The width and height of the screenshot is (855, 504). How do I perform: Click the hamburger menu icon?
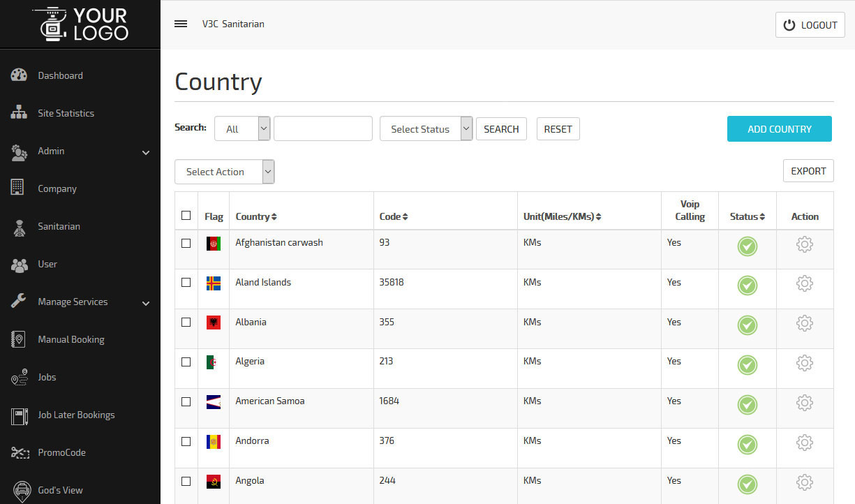pos(181,24)
